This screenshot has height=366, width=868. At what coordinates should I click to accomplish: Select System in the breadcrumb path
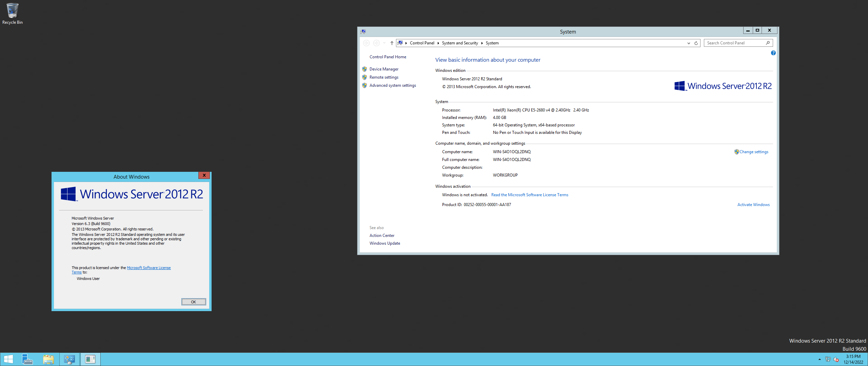coord(492,43)
